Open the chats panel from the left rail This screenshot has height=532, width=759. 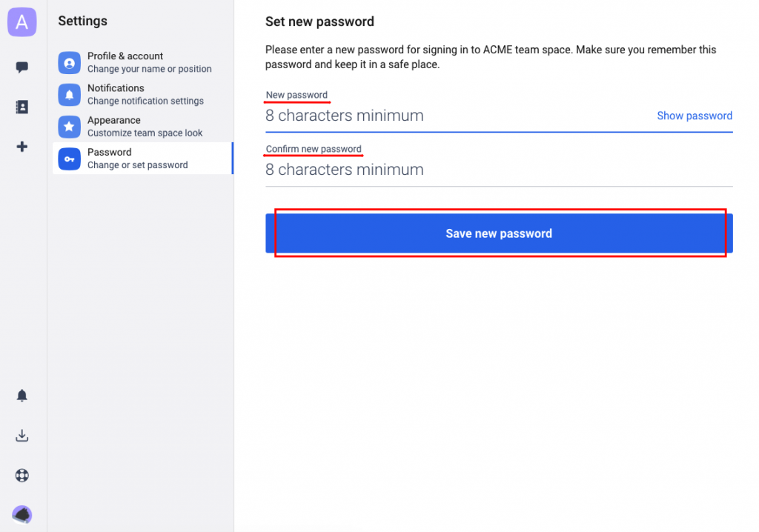21,67
